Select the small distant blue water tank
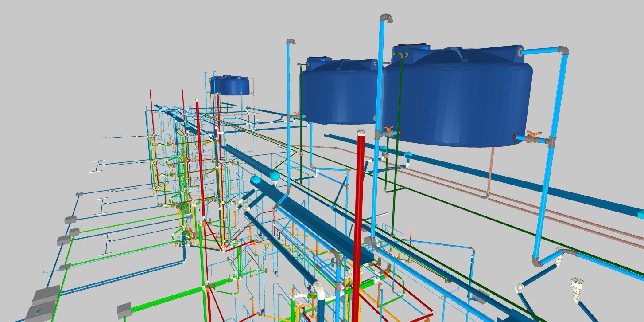The width and height of the screenshot is (644, 322). coord(229,85)
